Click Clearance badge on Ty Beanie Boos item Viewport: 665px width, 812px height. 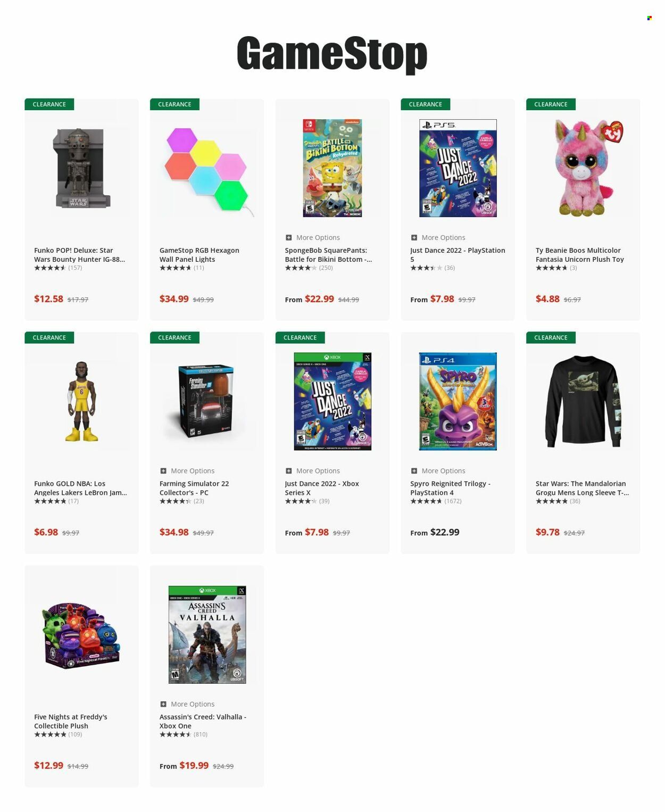point(551,104)
